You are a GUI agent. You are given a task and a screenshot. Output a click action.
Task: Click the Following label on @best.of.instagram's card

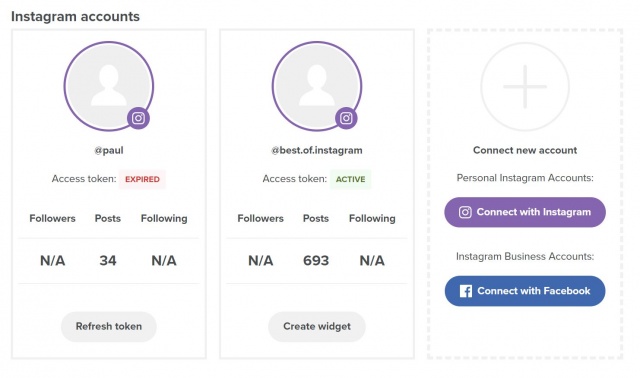372,219
